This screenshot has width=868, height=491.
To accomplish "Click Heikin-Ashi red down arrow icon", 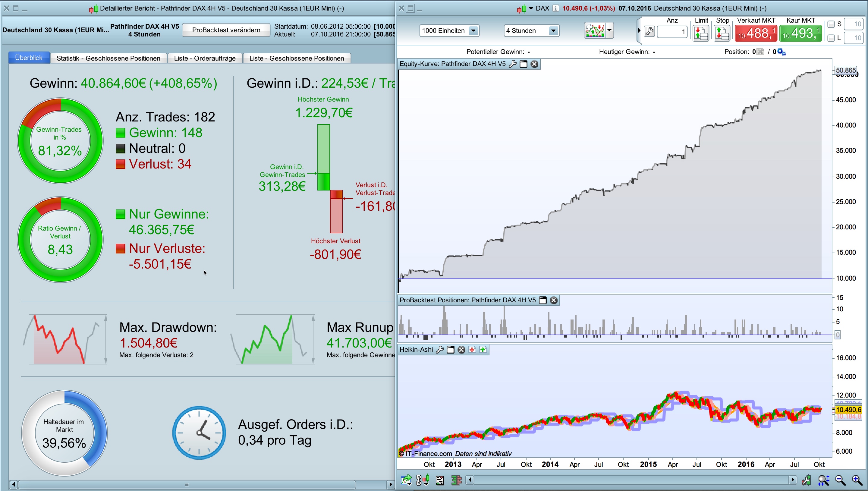I will (x=472, y=350).
